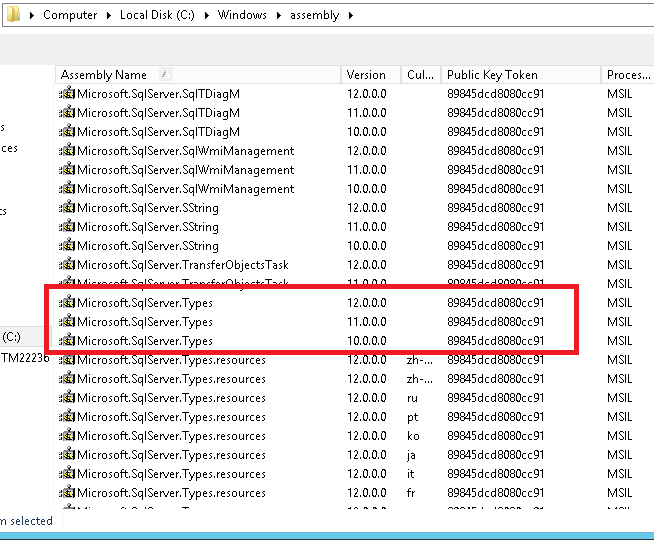Screen dimensions: 654x540
Task: Click icon of Microsoft.SqlServer.Types version 10.0.0.0
Action: (67, 340)
